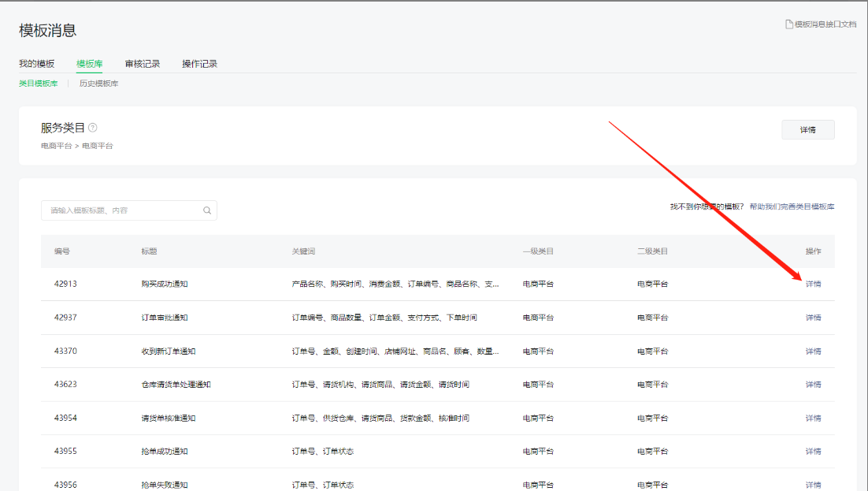This screenshot has height=491, width=868.
Task: Switch to the 我的模板 tab
Action: 37,64
